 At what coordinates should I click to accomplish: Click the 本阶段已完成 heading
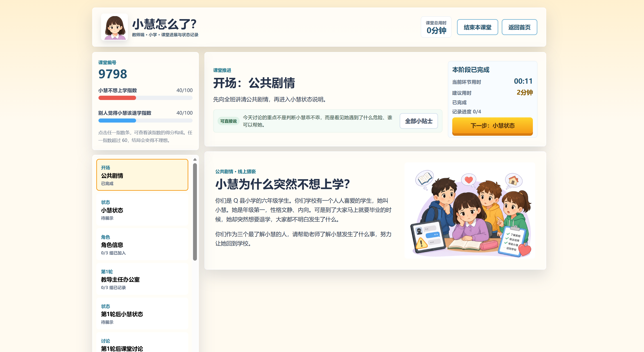coord(471,70)
